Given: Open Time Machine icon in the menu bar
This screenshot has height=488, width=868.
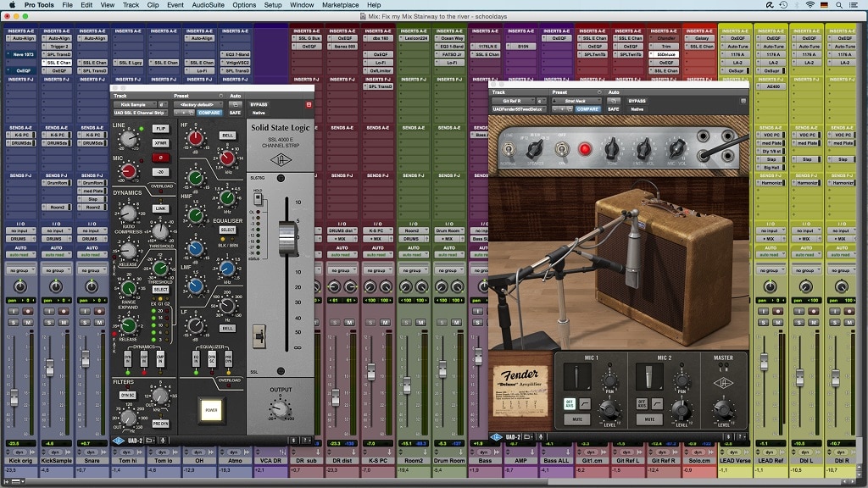Looking at the screenshot, I should pyautogui.click(x=783, y=5).
